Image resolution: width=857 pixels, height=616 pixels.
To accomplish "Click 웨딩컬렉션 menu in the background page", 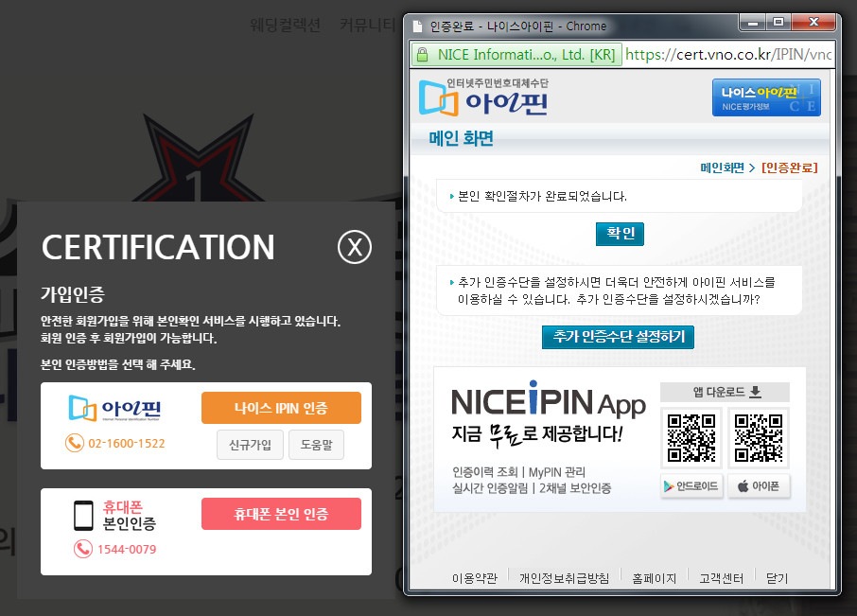I will pyautogui.click(x=285, y=26).
